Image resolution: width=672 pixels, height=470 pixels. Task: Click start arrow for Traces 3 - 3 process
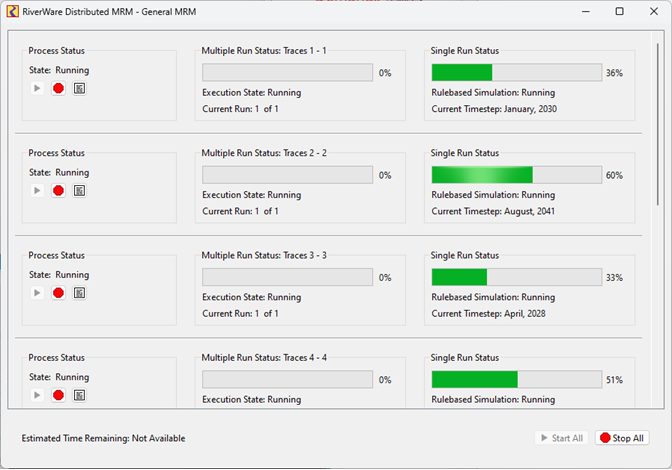[x=37, y=293]
